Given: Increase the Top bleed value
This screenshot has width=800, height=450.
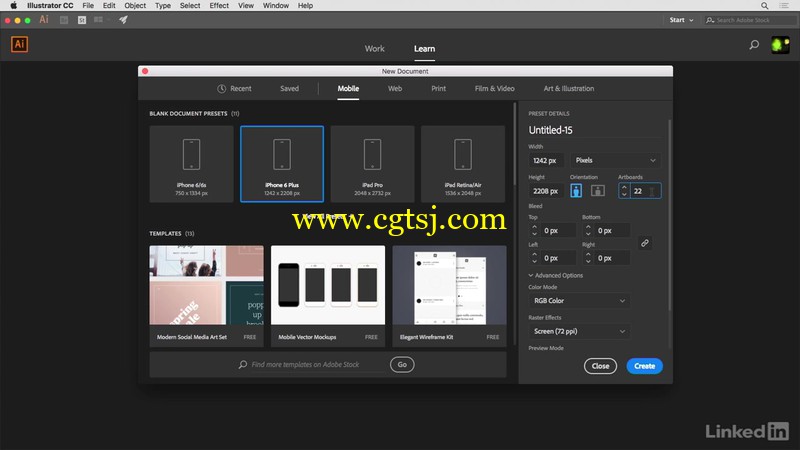Looking at the screenshot, I should [534, 227].
